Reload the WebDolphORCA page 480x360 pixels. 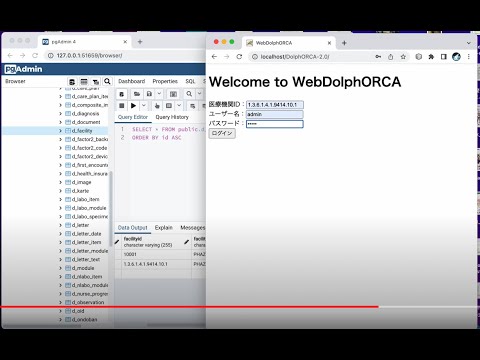(x=239, y=57)
